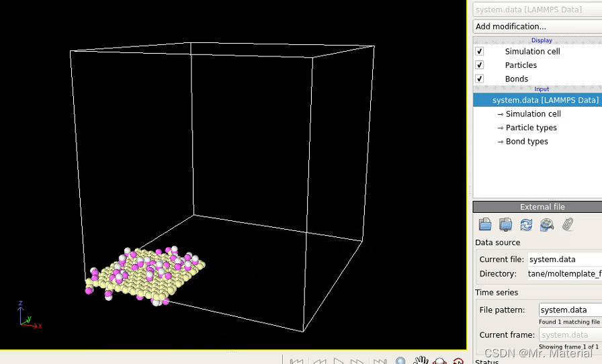Activate the orbit camera tool in bottom toolbar
The height and width of the screenshot is (364, 602).
[439, 361]
